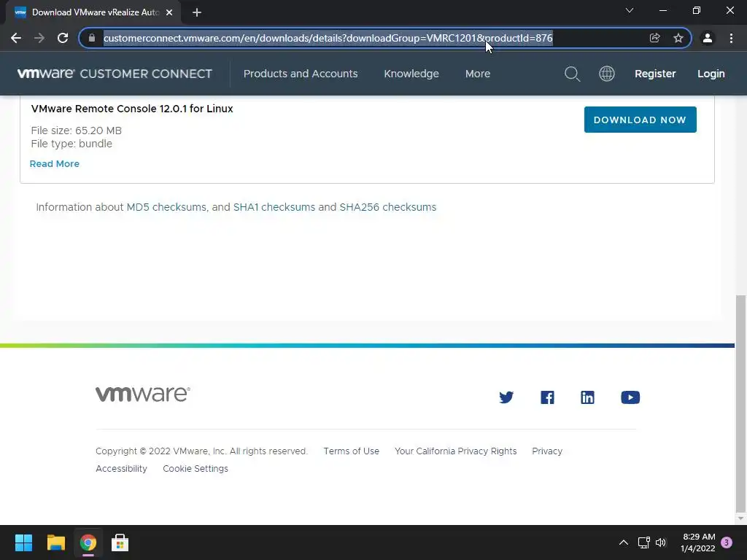The width and height of the screenshot is (747, 560).
Task: Open the SHA256 checksums link
Action: click(388, 207)
